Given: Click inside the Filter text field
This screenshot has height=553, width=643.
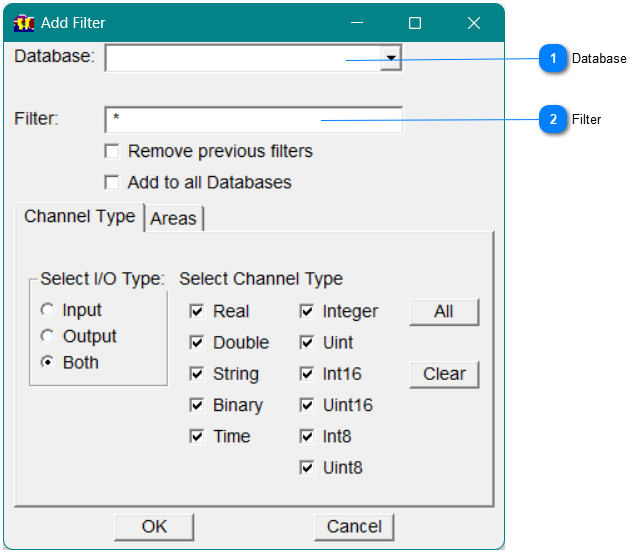Looking at the screenshot, I should (x=253, y=120).
